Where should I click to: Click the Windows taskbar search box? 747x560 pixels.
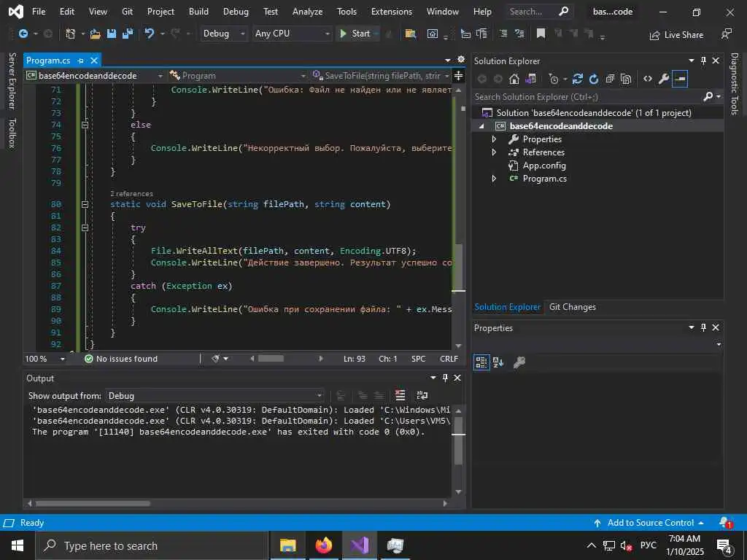click(152, 545)
